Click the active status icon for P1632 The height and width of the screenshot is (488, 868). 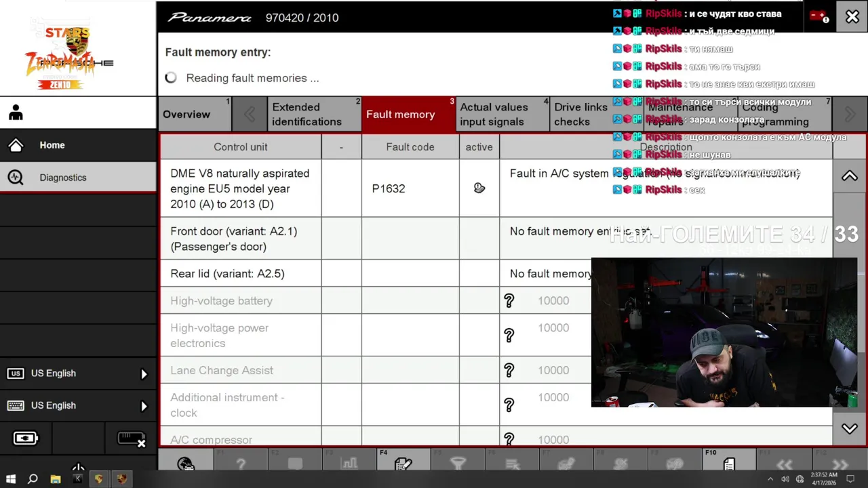click(479, 188)
